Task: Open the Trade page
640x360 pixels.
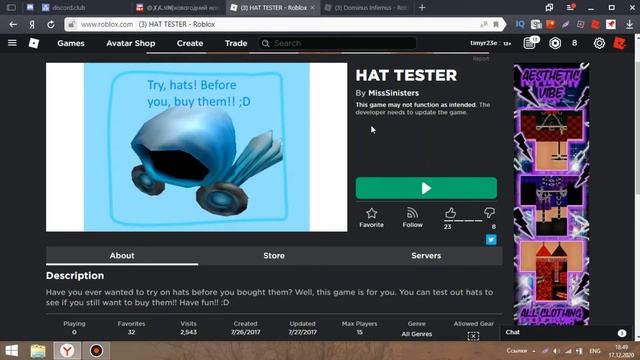Action: 236,43
